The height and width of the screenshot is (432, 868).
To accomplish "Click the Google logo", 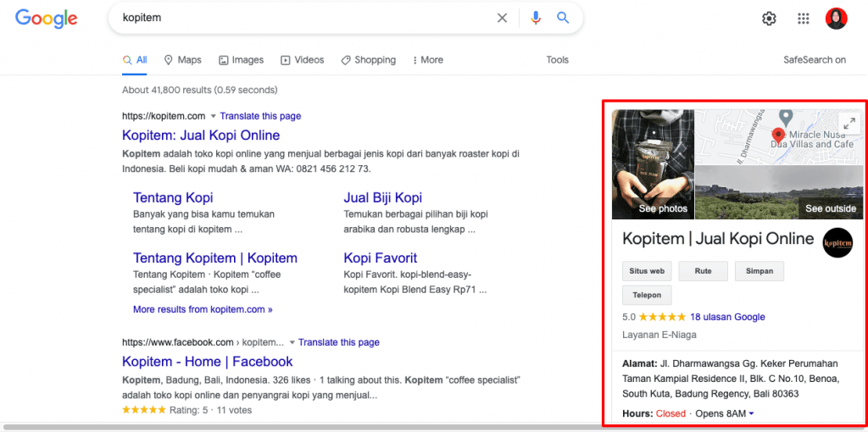I will pos(47,19).
